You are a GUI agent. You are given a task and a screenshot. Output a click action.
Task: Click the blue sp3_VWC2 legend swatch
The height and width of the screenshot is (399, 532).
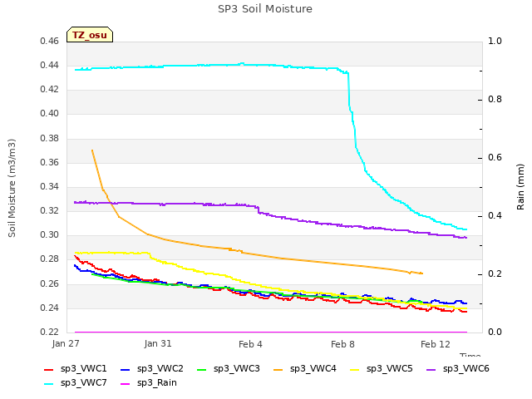(126, 369)
